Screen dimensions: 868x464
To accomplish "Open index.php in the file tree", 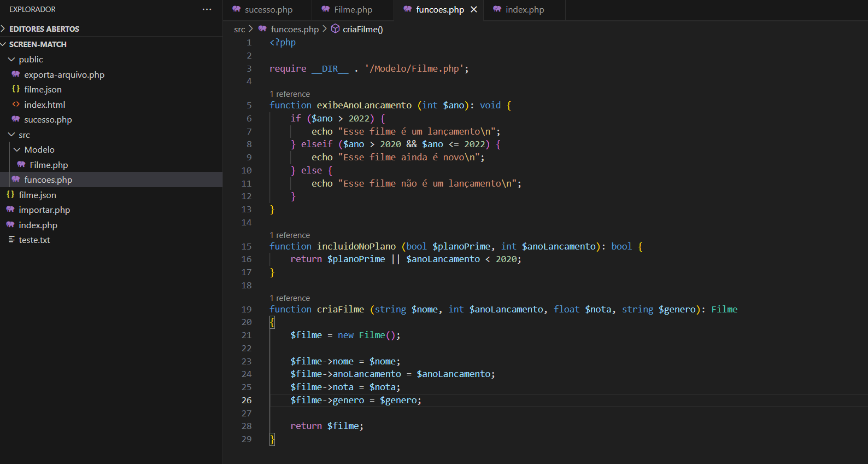I will 38,225.
